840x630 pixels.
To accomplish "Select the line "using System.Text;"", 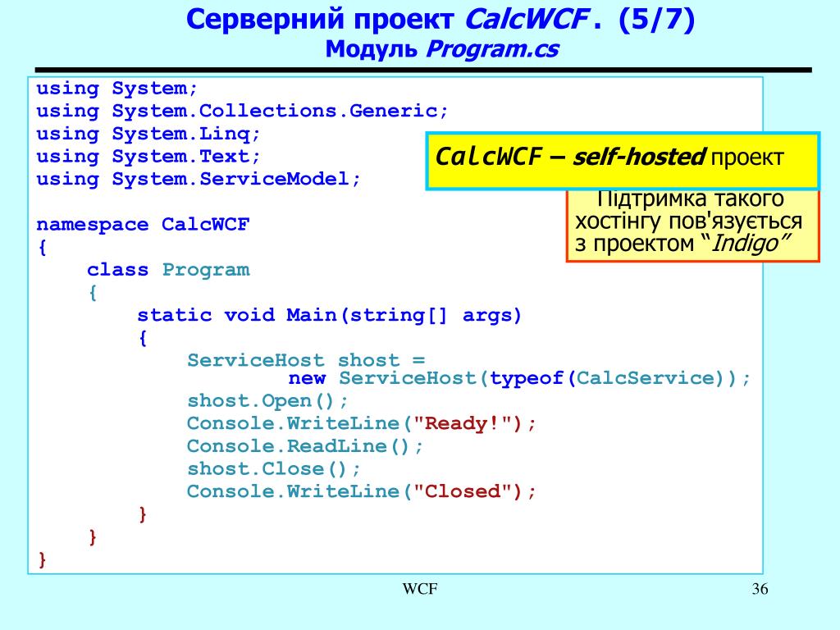I will (x=148, y=157).
